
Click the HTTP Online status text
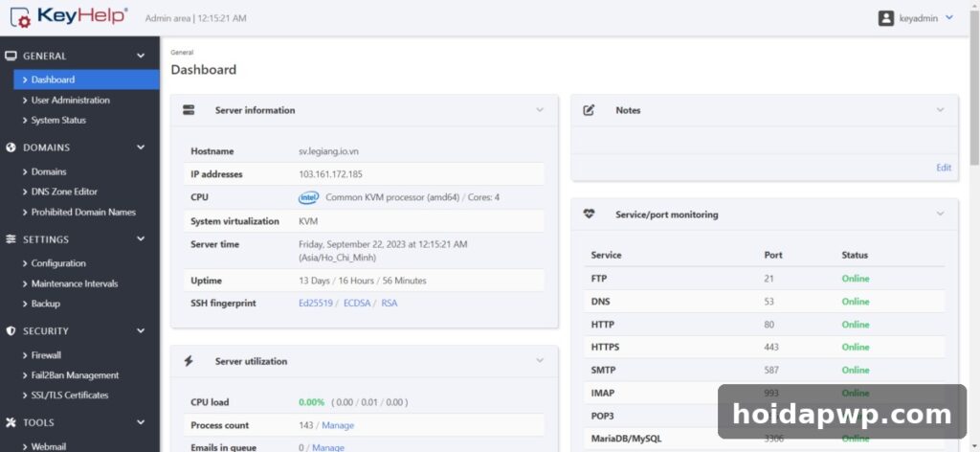point(855,325)
